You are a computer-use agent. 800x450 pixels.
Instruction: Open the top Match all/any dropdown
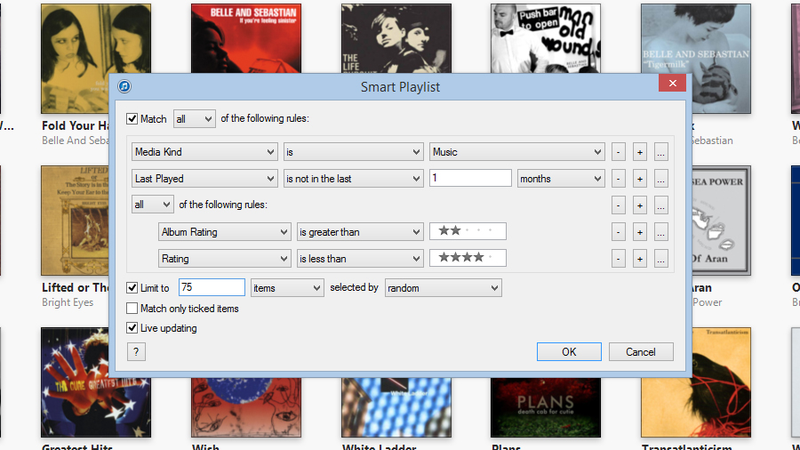pyautogui.click(x=194, y=119)
